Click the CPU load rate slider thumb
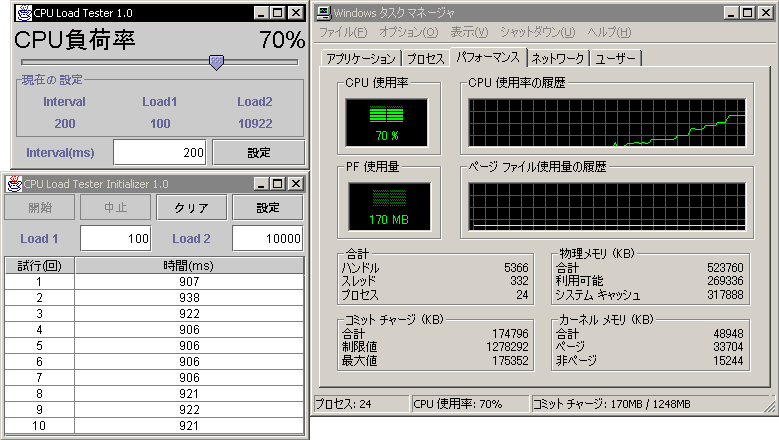This screenshot has height=440, width=779. click(x=216, y=63)
